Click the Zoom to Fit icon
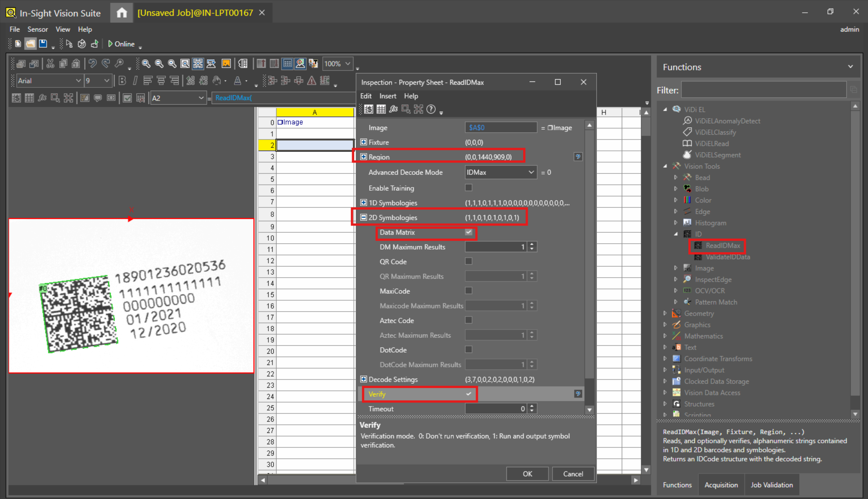The image size is (868, 499). click(x=185, y=64)
